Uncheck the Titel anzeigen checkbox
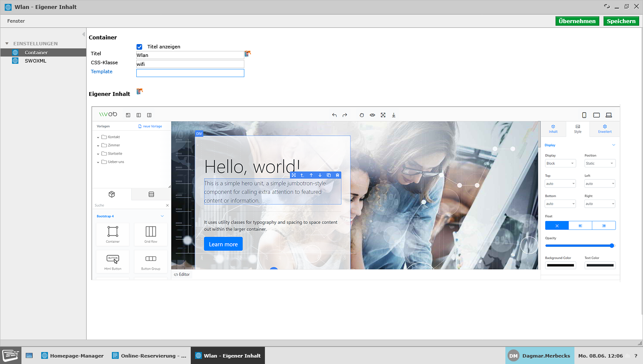Screen dimensions: 643x364 (139, 47)
